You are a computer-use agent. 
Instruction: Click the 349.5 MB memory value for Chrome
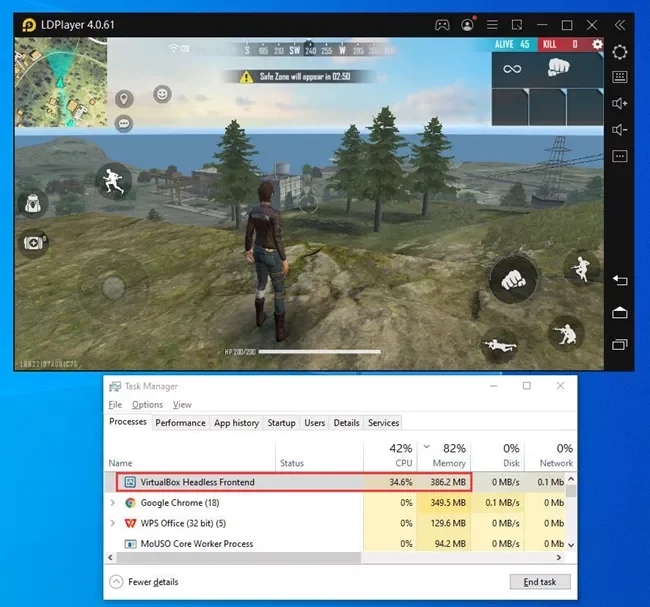click(x=444, y=503)
